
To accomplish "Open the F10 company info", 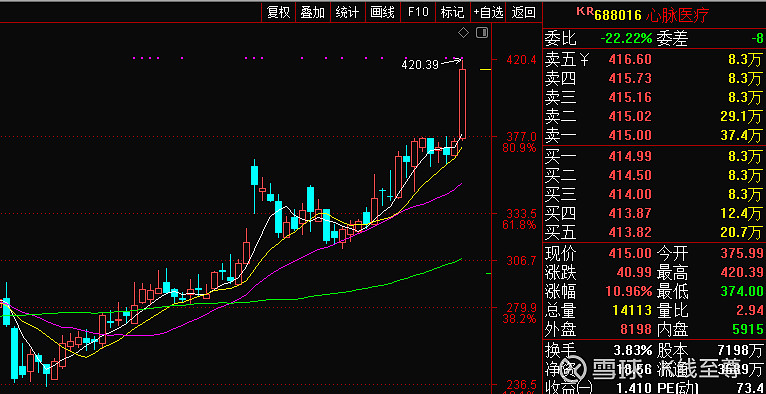I will point(418,12).
